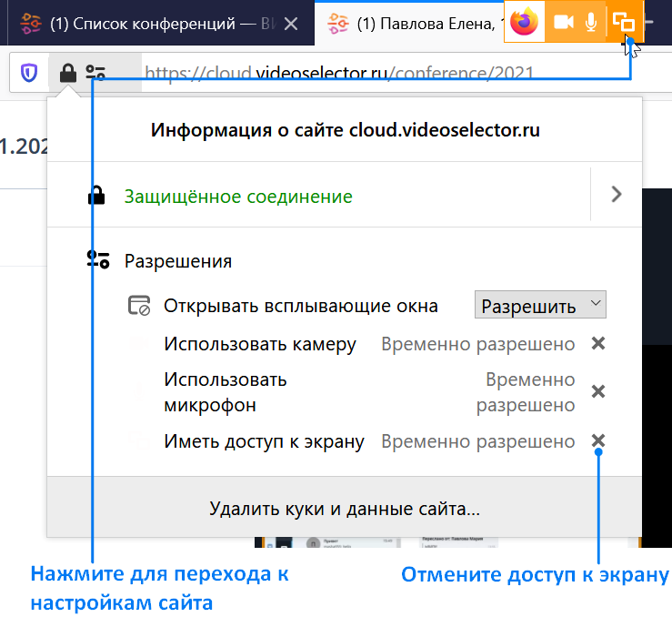This screenshot has height=617, width=672.
Task: Click the cloud.videoselector.ru URL field
Action: 338,73
